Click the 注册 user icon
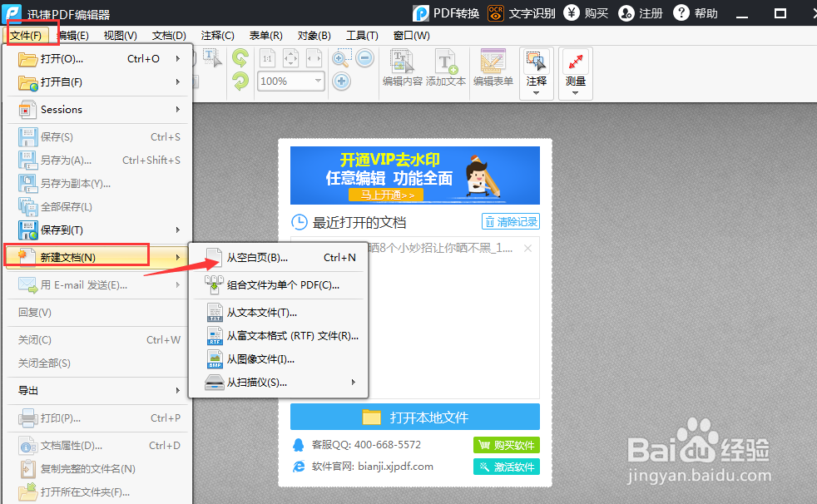The height and width of the screenshot is (504, 817). 626,13
